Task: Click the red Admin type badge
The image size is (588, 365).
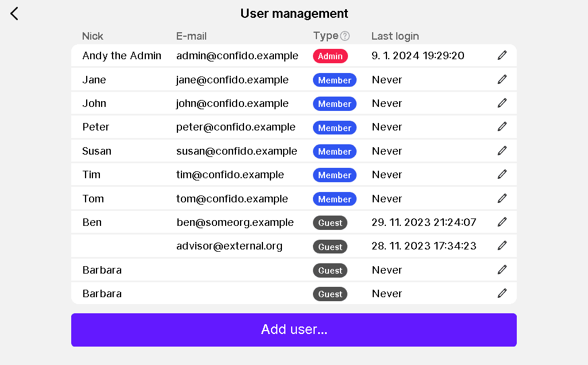Action: click(x=330, y=56)
